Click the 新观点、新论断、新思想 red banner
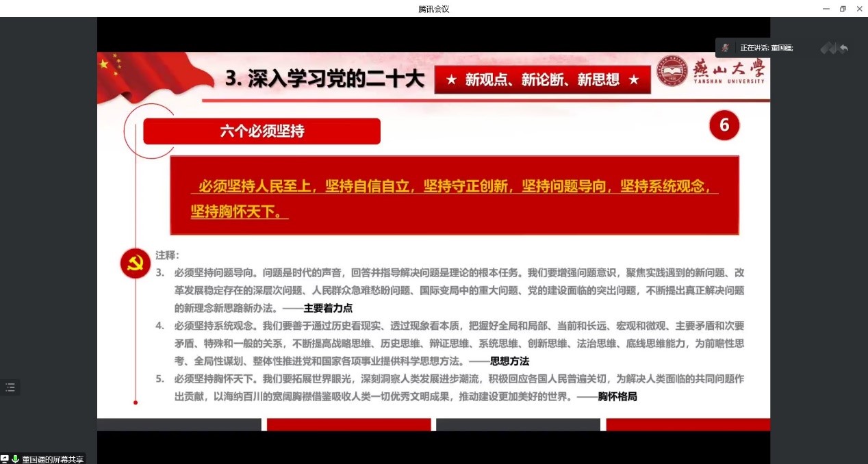This screenshot has width=868, height=464. 542,80
